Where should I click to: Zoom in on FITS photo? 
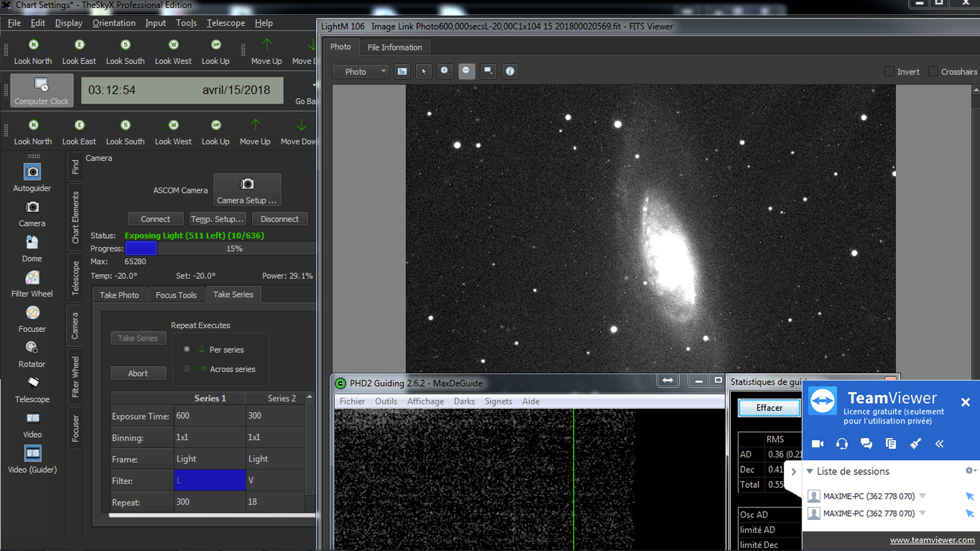click(444, 71)
